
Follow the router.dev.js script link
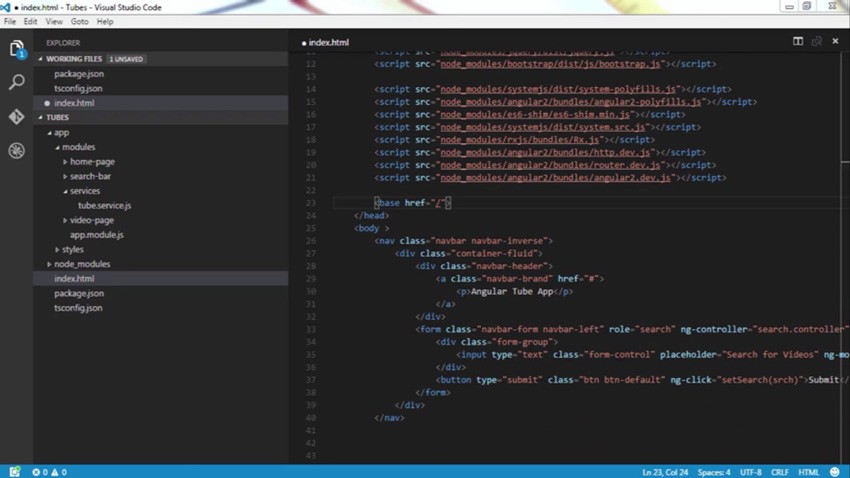550,165
